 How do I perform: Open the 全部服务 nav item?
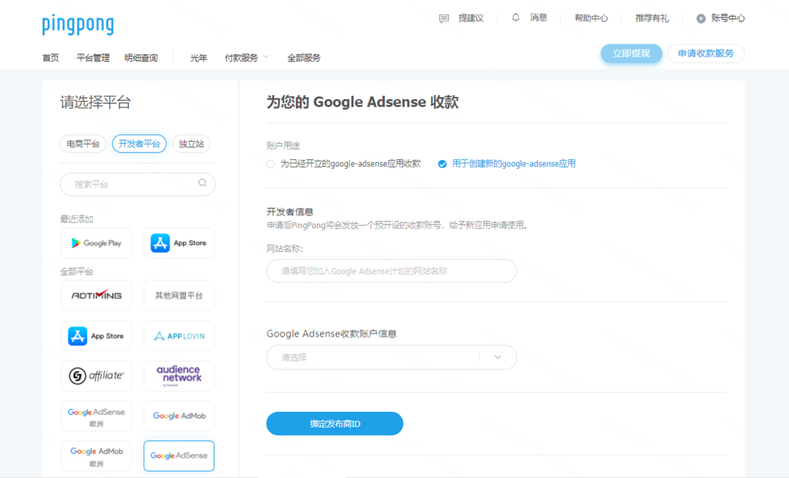[x=303, y=58]
